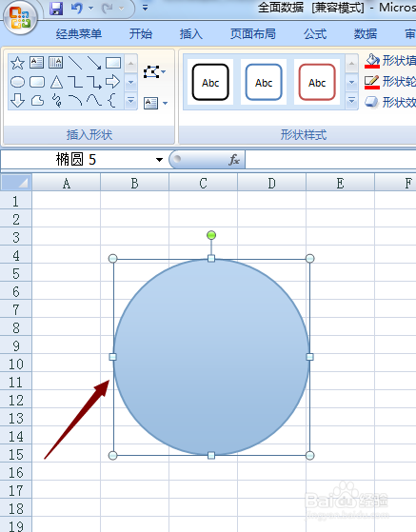Select the freeform shape tool
Screen dimensions: 416x532
(37, 101)
